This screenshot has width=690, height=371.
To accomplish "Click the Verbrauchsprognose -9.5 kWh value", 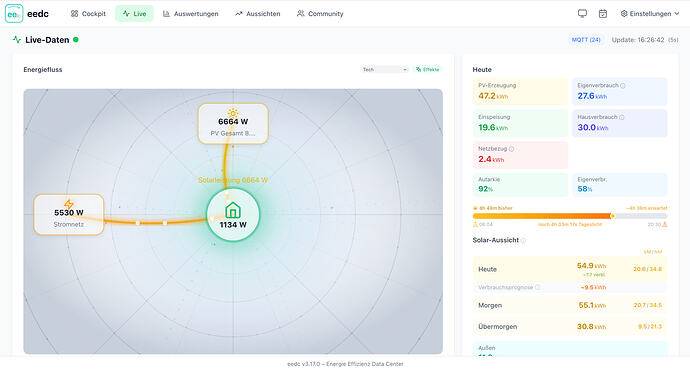I will 593,287.
